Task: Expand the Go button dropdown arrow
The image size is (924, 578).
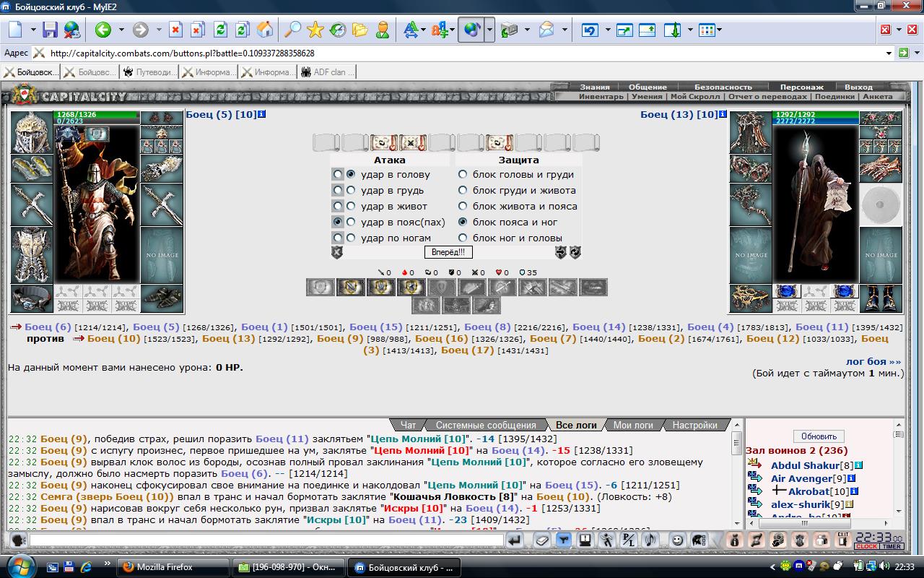Action: (916, 53)
